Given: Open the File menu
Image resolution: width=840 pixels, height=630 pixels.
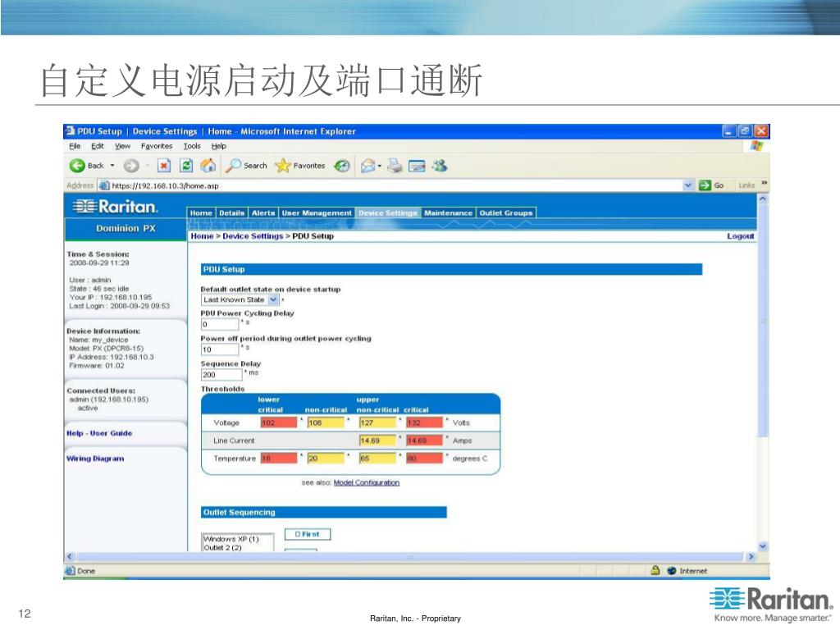Looking at the screenshot, I should click(x=75, y=146).
